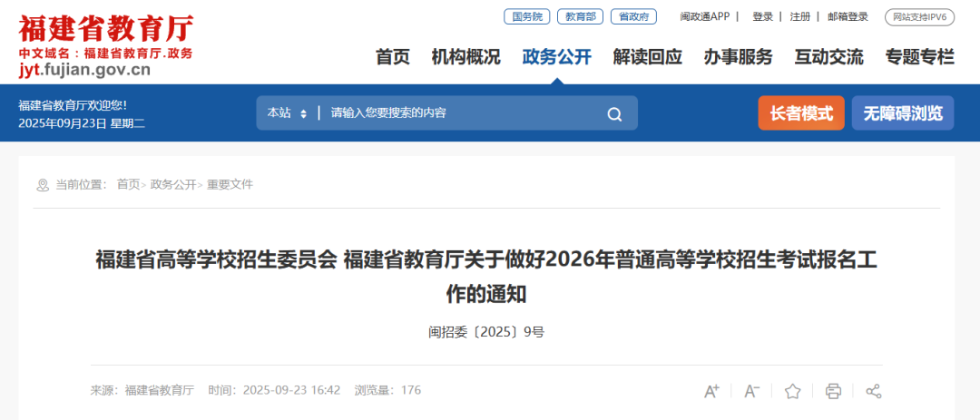Click the search magnifier icon
This screenshot has width=980, height=420.
tap(614, 113)
